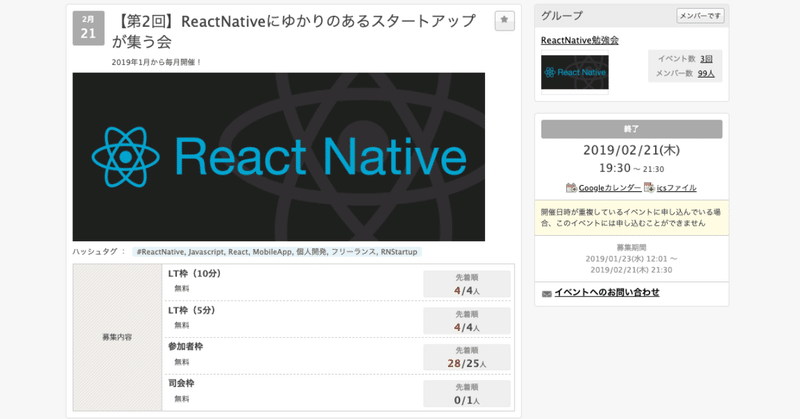Click the ics file calendar icon
Image resolution: width=800 pixels, height=419 pixels.
649,188
